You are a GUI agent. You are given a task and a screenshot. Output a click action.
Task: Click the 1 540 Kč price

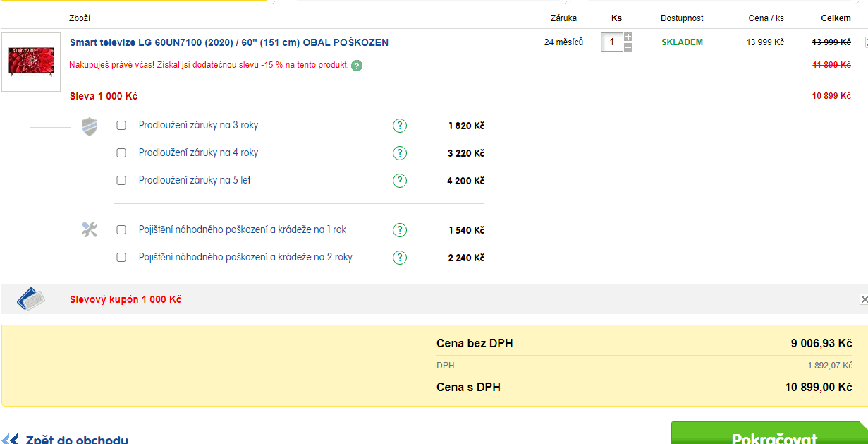point(466,230)
